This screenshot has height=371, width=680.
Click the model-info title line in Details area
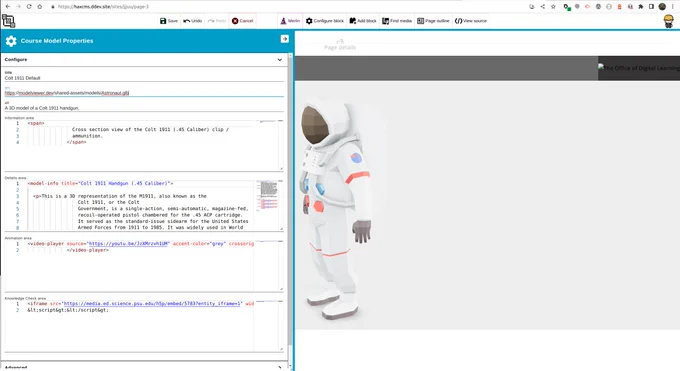[x=101, y=184]
